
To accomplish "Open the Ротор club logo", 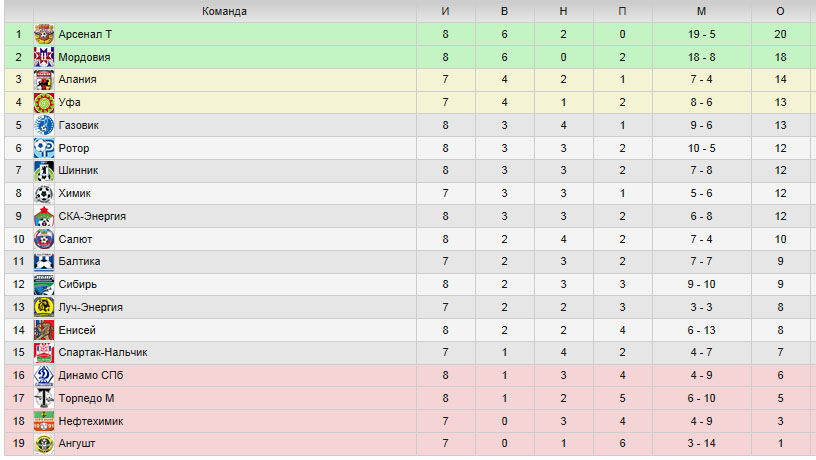I will (44, 148).
